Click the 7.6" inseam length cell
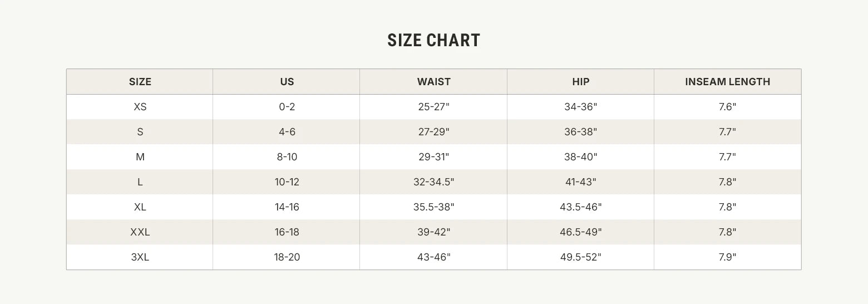This screenshot has height=304, width=868. pyautogui.click(x=727, y=107)
